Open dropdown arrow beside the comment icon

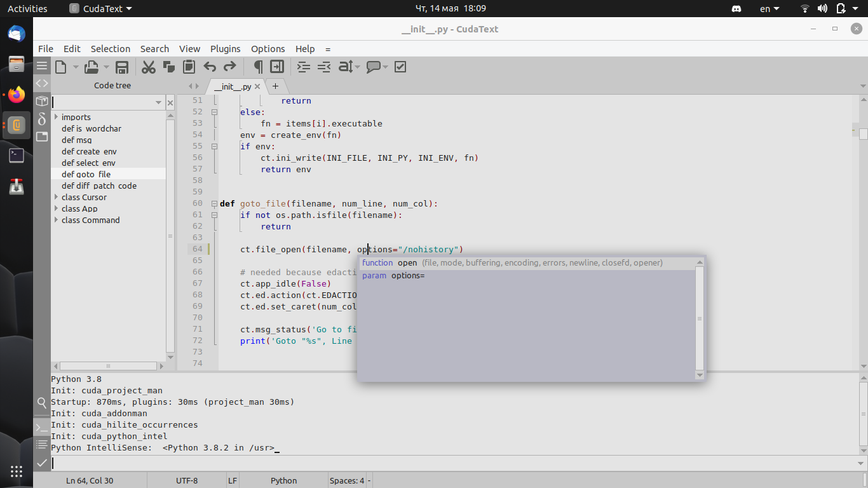pyautogui.click(x=385, y=67)
